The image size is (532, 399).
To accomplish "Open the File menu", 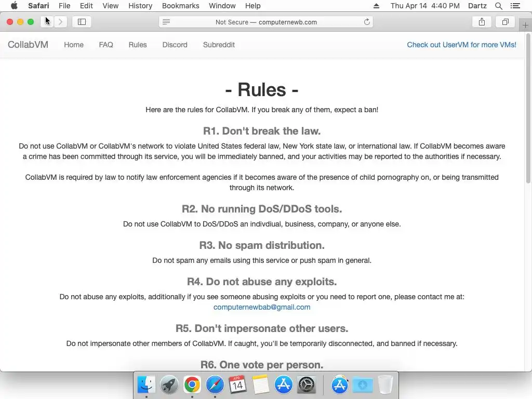I will coord(64,6).
